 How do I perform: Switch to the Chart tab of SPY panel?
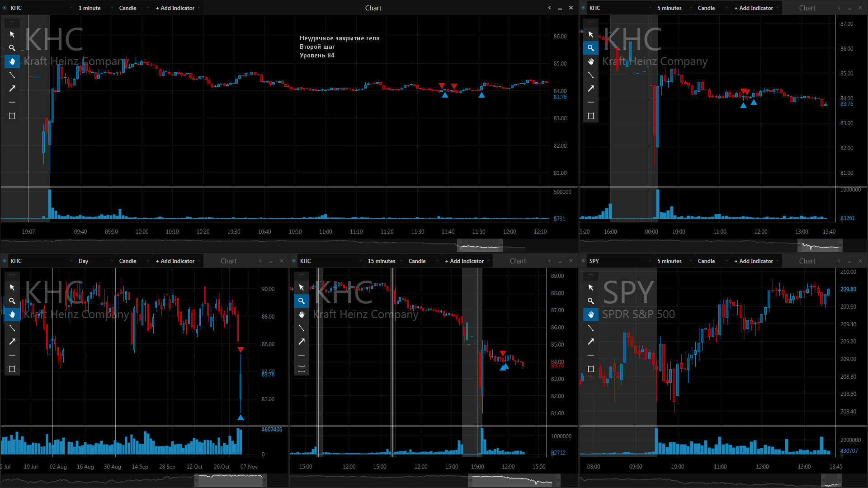807,261
